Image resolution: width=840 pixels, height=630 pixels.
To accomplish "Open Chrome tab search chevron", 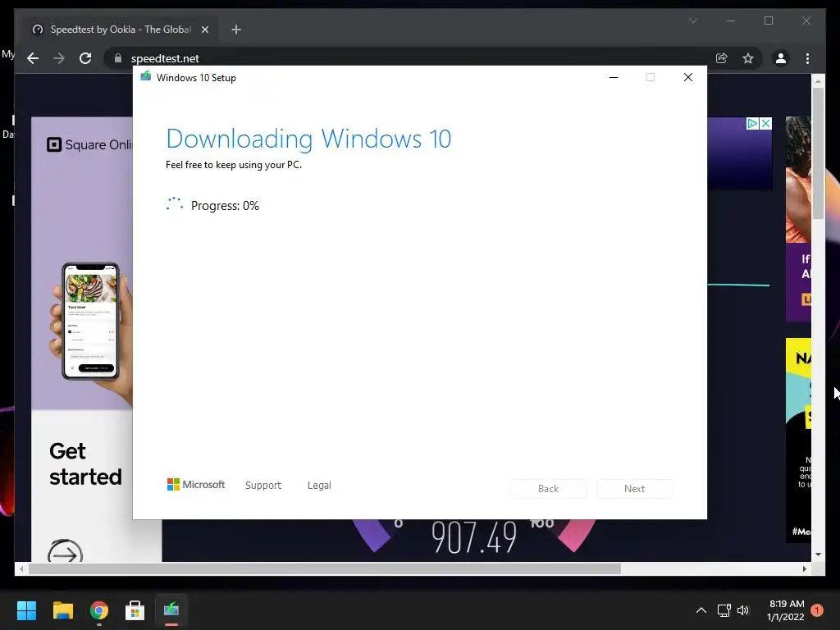I will tap(692, 21).
